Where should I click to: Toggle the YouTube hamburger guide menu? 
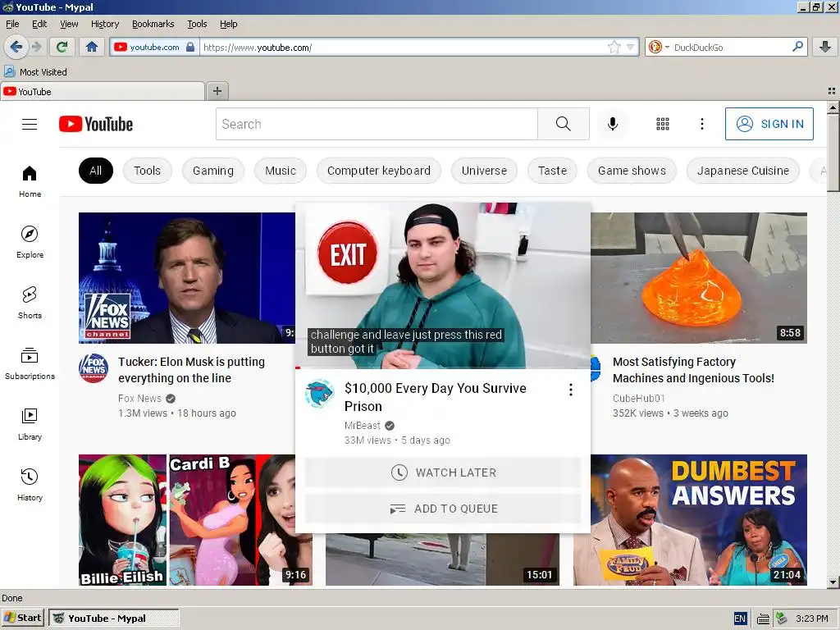coord(30,125)
